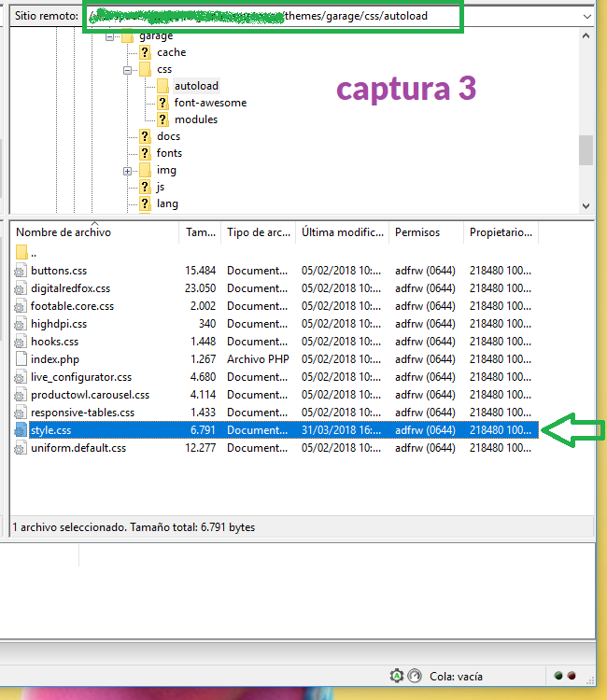Click the parent directory '..' folder icon

(21, 252)
